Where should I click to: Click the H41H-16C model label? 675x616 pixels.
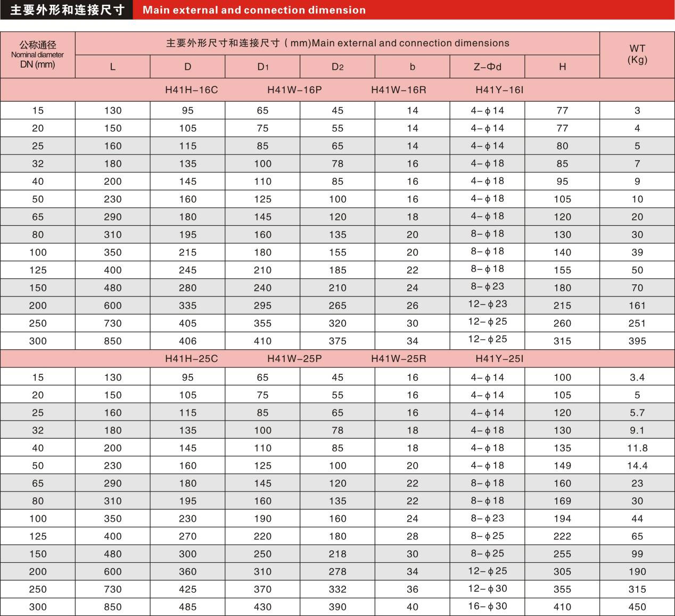(191, 90)
